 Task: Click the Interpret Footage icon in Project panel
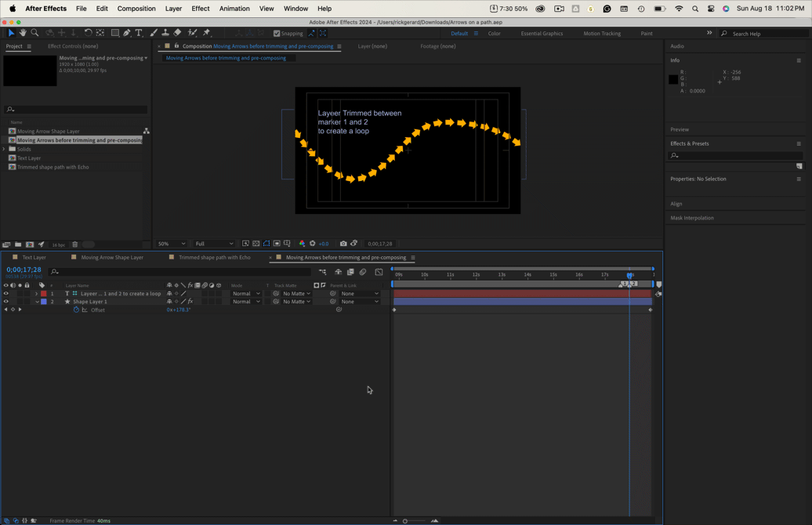coord(6,244)
